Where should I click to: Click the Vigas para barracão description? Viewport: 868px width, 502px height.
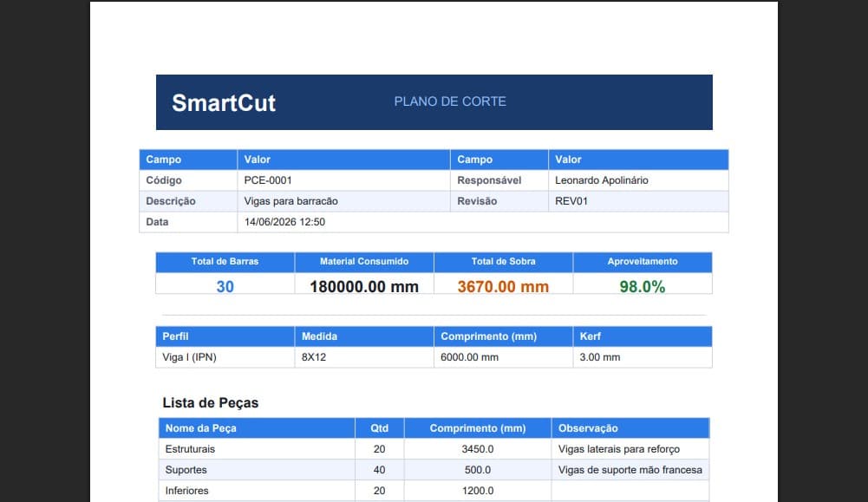point(291,201)
